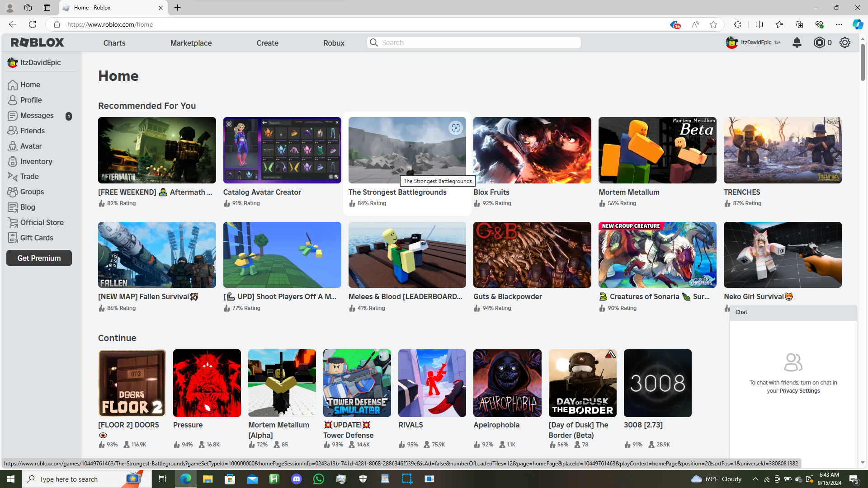This screenshot has width=868, height=488.
Task: Open browser extensions menu
Action: 737,24
